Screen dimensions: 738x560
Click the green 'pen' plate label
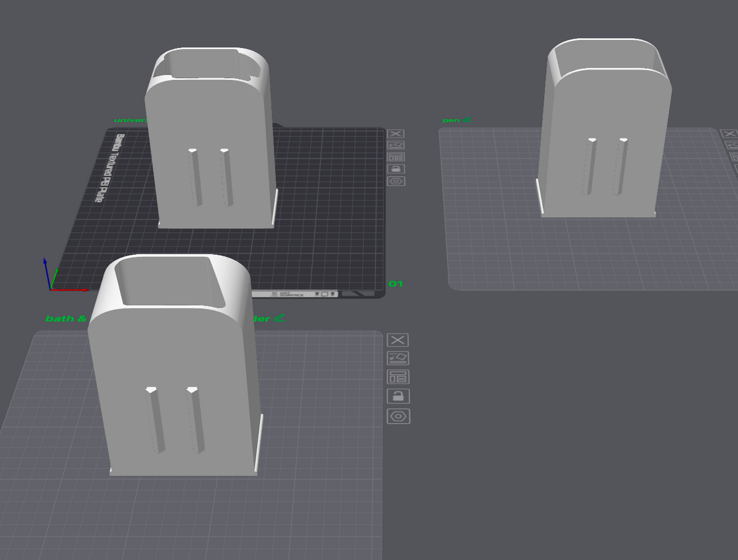click(x=451, y=120)
